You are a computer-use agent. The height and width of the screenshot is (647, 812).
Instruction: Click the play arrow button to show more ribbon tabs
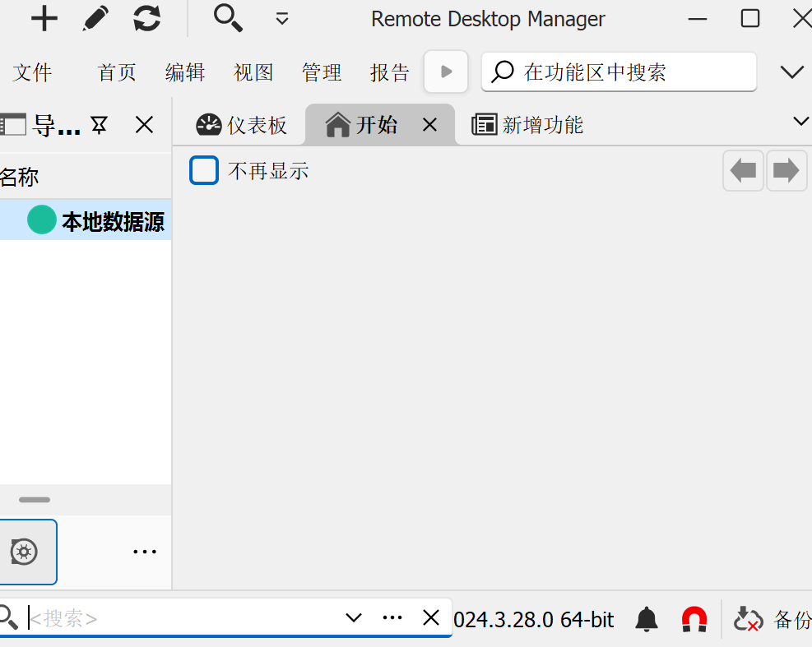pos(446,72)
